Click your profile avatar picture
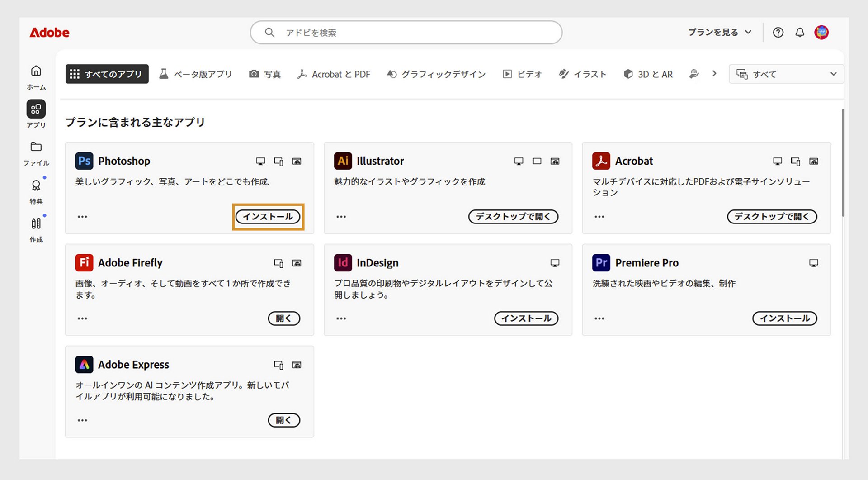Viewport: 868px width, 480px height. click(x=821, y=32)
